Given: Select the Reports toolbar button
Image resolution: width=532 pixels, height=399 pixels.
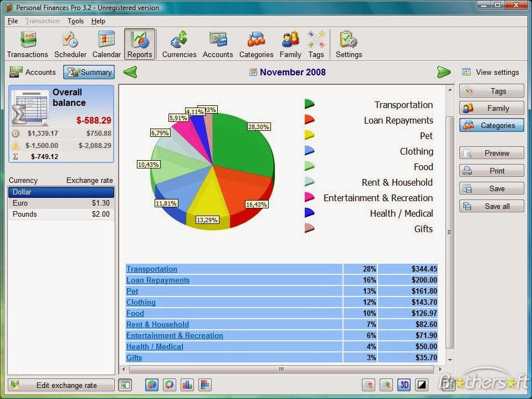Looking at the screenshot, I should [x=140, y=44].
